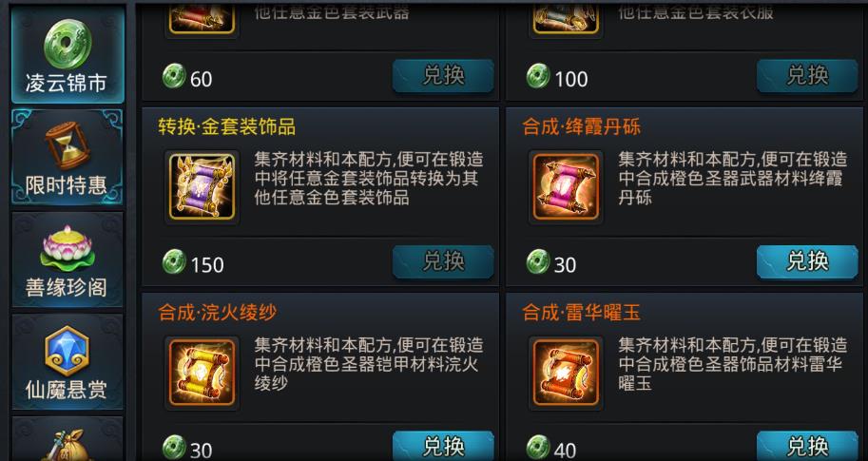Switch to 限时特惠 hourglass tab
868x461 pixels.
(68, 157)
